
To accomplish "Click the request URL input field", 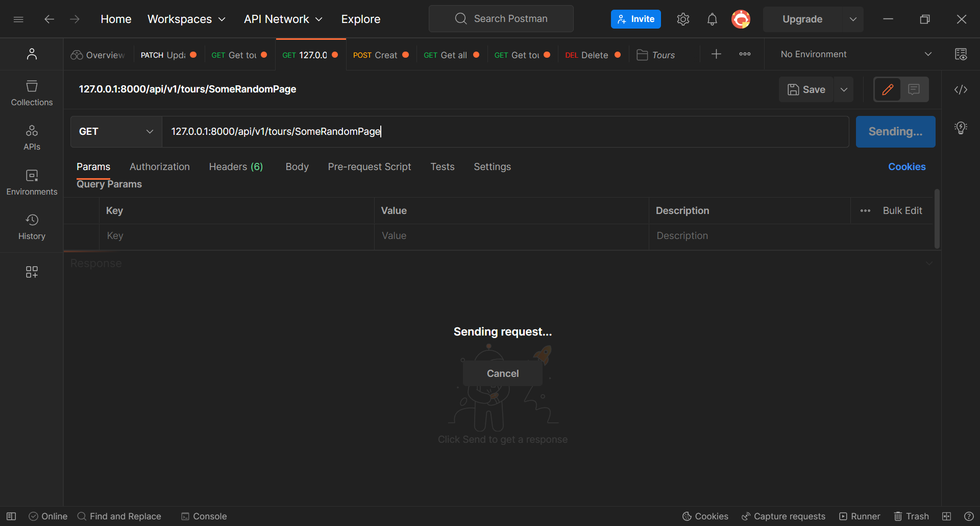I will tap(505, 132).
